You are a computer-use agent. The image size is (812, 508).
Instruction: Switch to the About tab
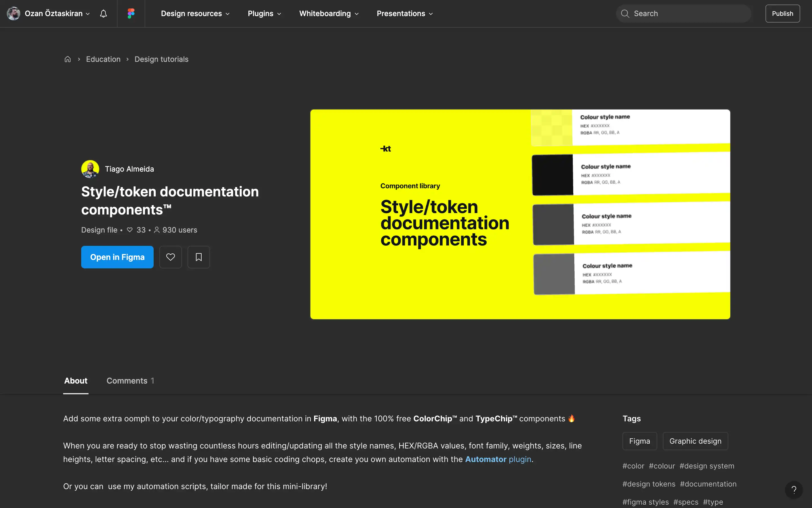(x=76, y=381)
